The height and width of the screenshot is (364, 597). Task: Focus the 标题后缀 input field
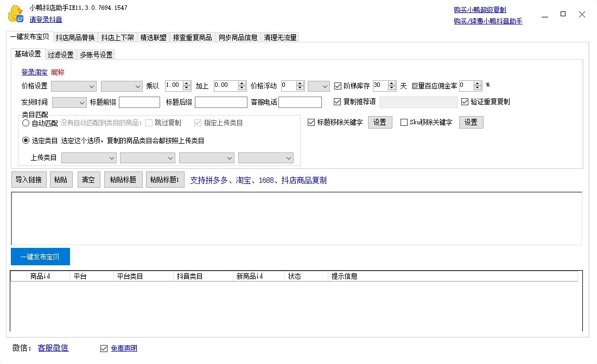(x=221, y=103)
